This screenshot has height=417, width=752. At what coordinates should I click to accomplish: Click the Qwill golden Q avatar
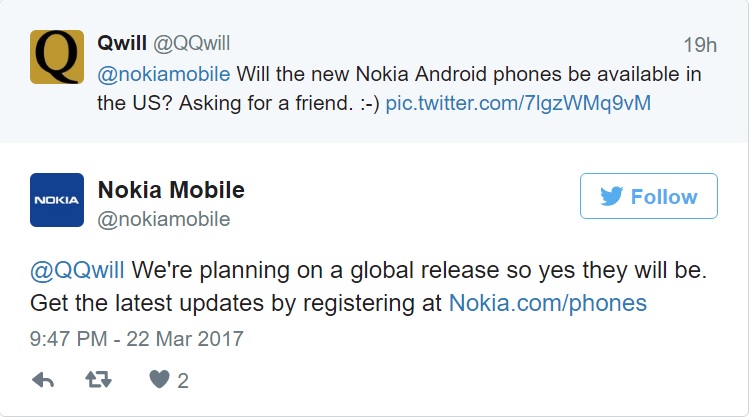click(57, 56)
